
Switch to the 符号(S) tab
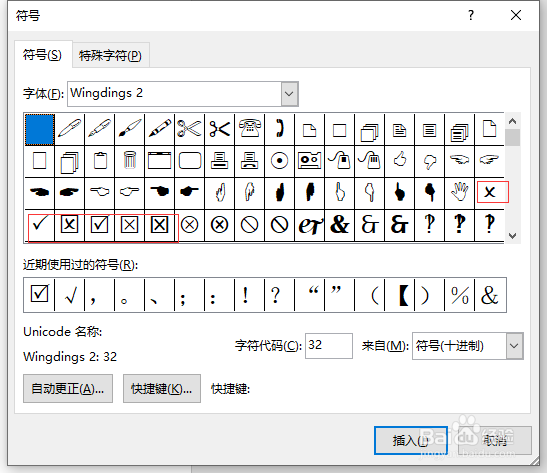(43, 55)
